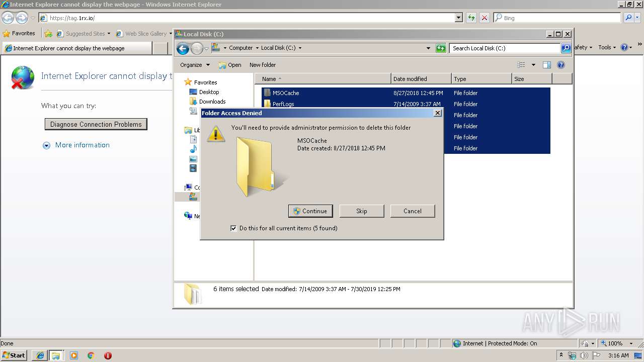Screen dimensions: 644x362
Task: Click the Bing search box
Action: click(557, 18)
